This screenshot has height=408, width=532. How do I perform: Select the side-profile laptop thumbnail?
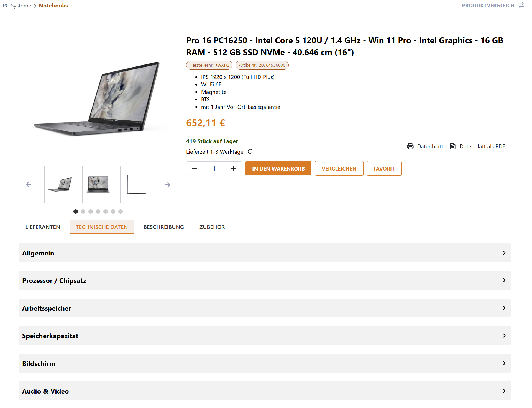(x=136, y=184)
